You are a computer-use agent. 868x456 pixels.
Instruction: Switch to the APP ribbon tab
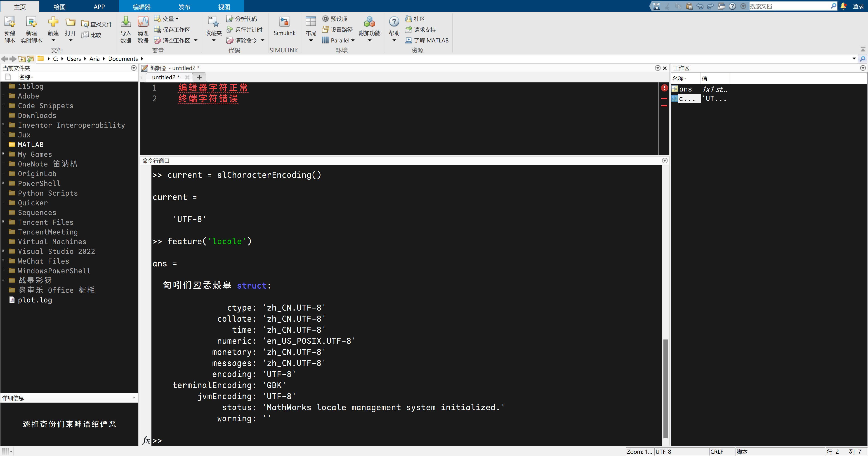point(99,6)
